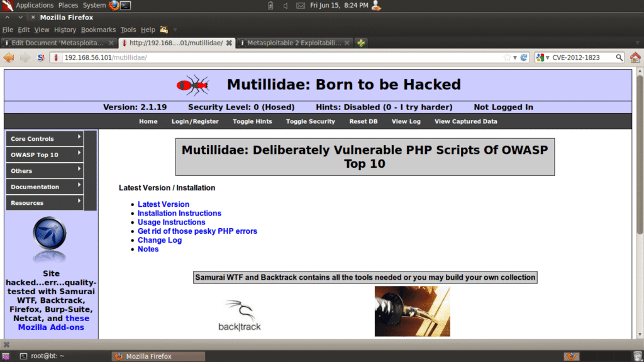Viewport: 644px width, 362px height.
Task: Reload page using the refresh icon
Action: point(523,57)
